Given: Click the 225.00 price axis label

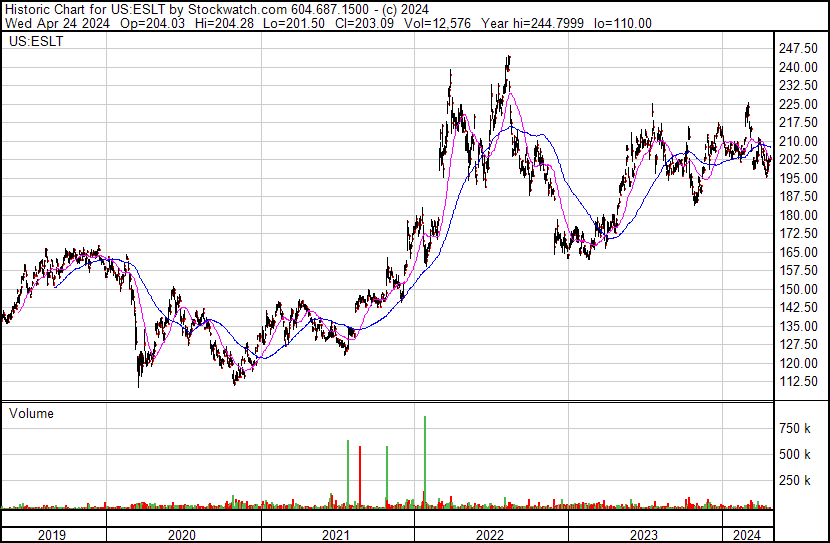Looking at the screenshot, I should coord(798,104).
